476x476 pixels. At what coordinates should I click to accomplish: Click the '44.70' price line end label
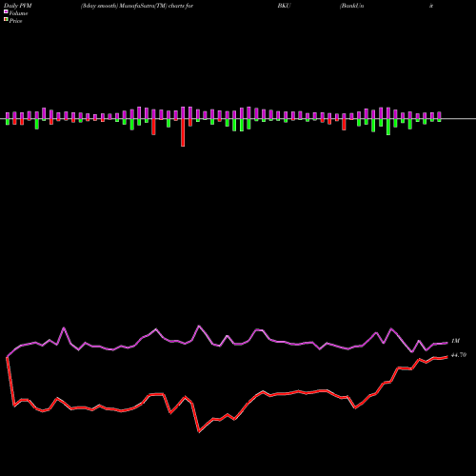click(x=459, y=355)
